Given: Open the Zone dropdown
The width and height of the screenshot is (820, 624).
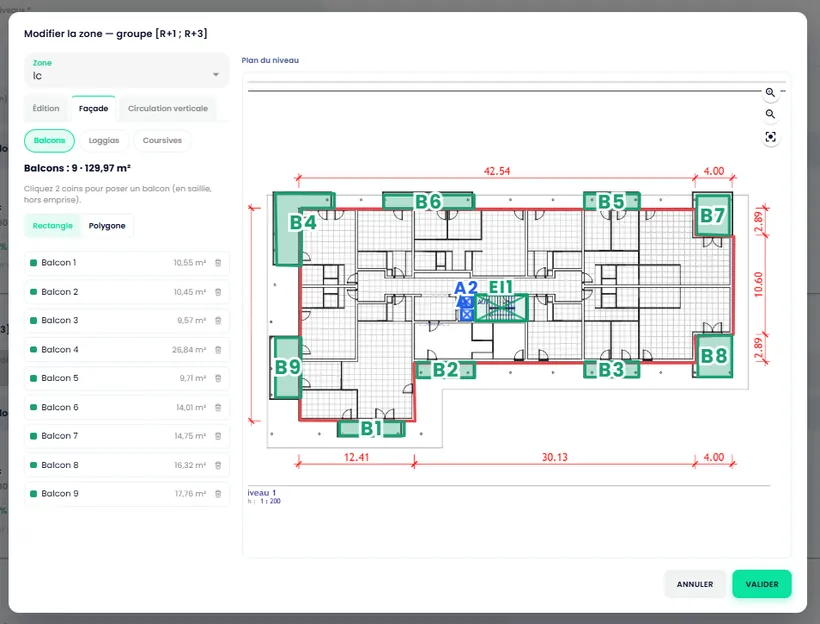Looking at the screenshot, I should pos(127,70).
